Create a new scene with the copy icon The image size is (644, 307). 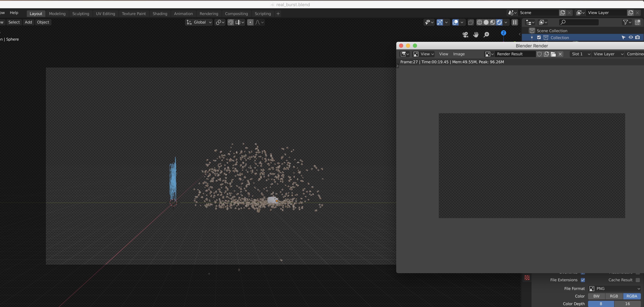(562, 13)
